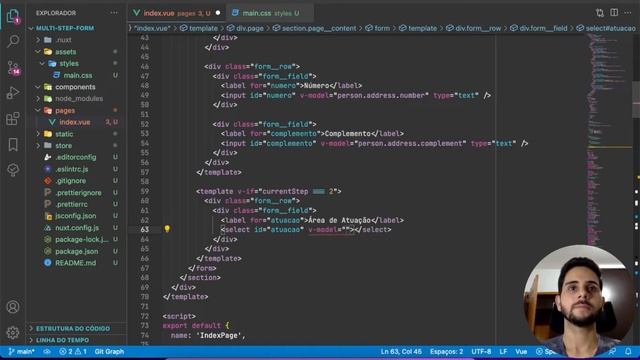The image size is (640, 360).
Task: Click the errors and warnings status indicator
Action: point(73,351)
